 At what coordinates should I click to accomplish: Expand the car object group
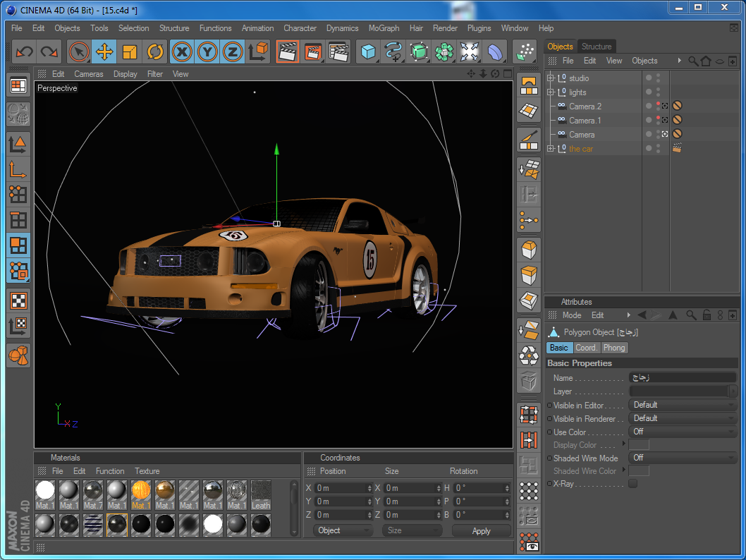coord(551,148)
